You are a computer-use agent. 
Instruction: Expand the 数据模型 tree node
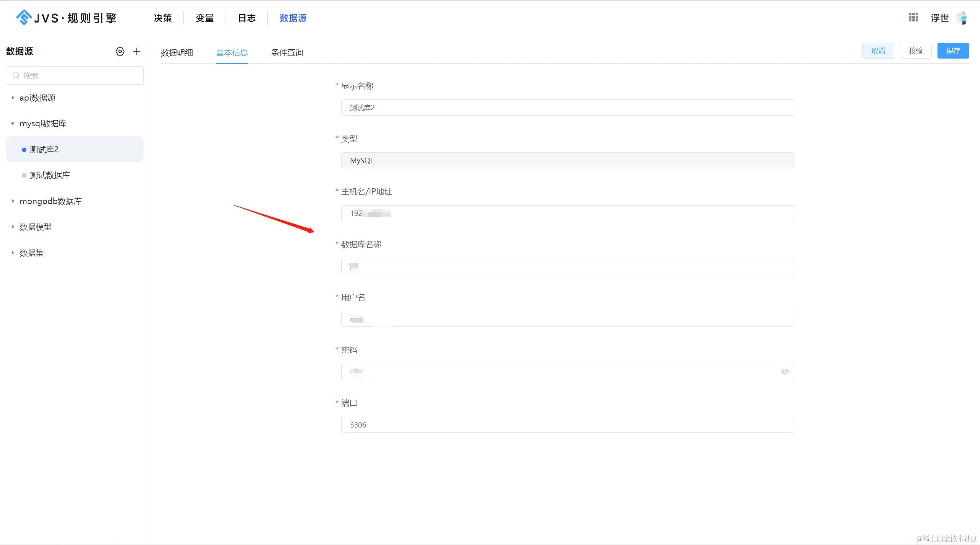click(13, 227)
